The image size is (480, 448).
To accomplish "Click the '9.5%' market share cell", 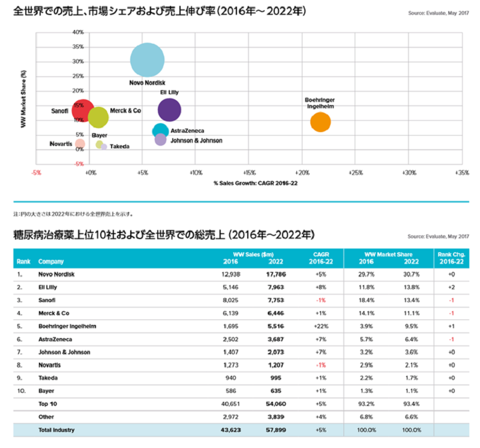I will pos(412,326).
